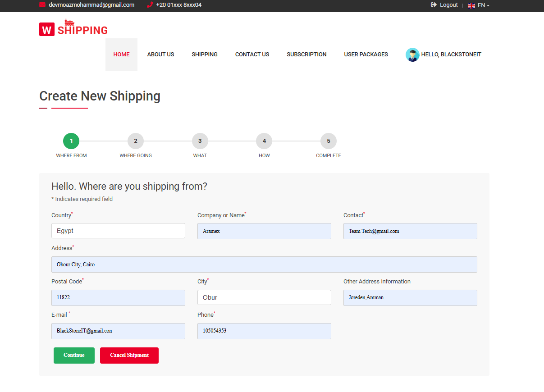Viewport: 544px width, 392px height.
Task: Go to the Subscription page
Action: point(306,55)
